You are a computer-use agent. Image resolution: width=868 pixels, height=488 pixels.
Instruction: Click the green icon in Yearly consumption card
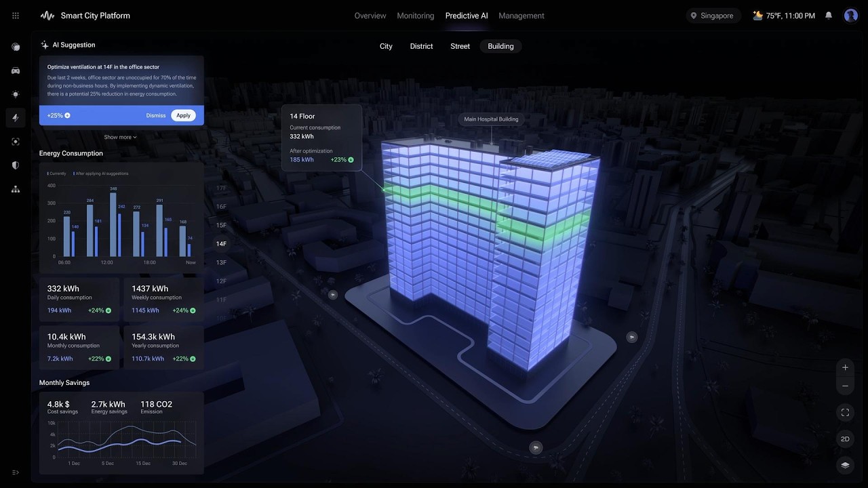(x=193, y=359)
